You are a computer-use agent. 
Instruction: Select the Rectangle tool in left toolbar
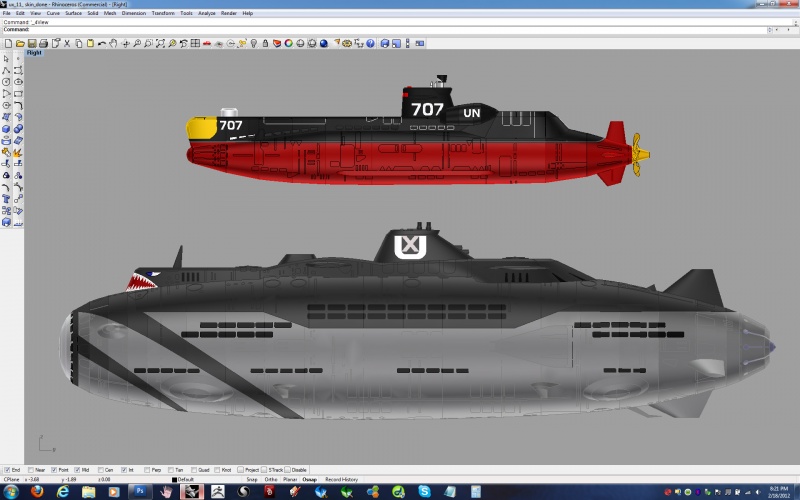(18, 93)
